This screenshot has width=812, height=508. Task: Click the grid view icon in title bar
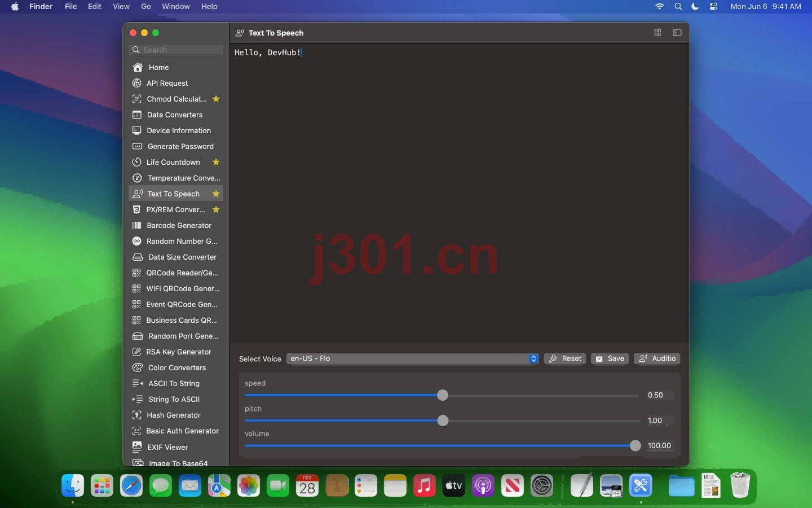pos(657,33)
